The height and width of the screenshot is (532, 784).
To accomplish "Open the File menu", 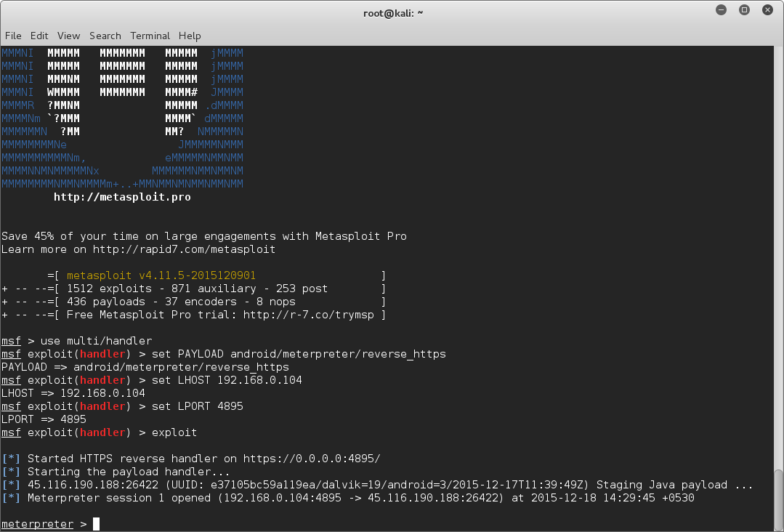I will pyautogui.click(x=13, y=36).
